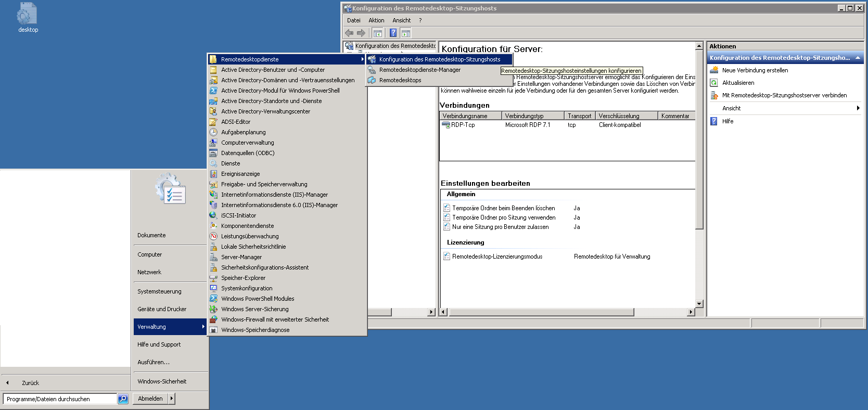Click Internetinformationsdienste 6.0 (IIS)-Manager icon
Screen dimensions: 868x410
213,205
